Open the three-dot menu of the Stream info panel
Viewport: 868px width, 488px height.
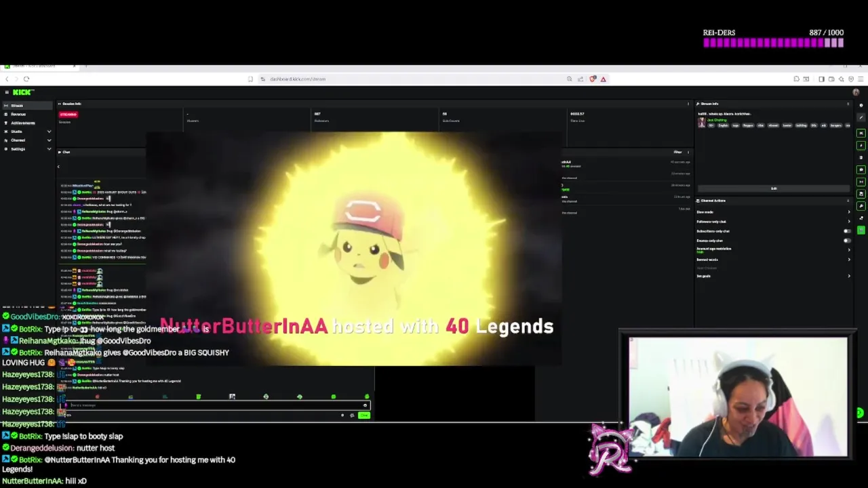(848, 104)
